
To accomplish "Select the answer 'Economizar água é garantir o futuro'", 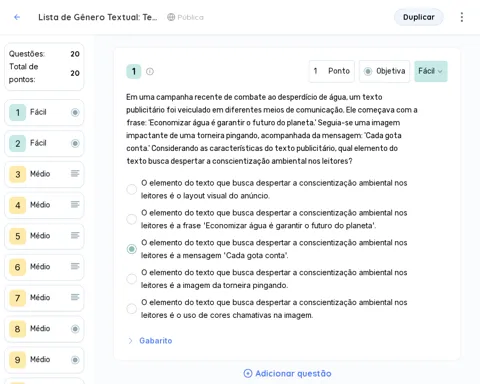I will tap(132, 219).
